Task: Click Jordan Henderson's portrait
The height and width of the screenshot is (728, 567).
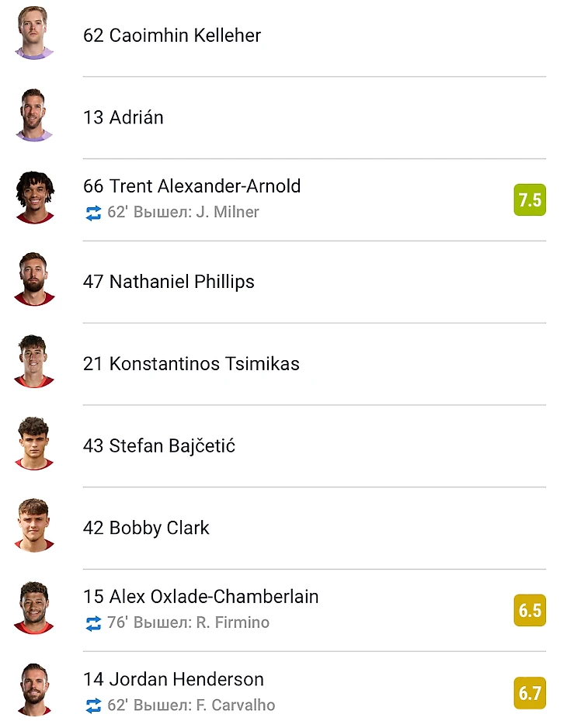Action: pyautogui.click(x=34, y=691)
